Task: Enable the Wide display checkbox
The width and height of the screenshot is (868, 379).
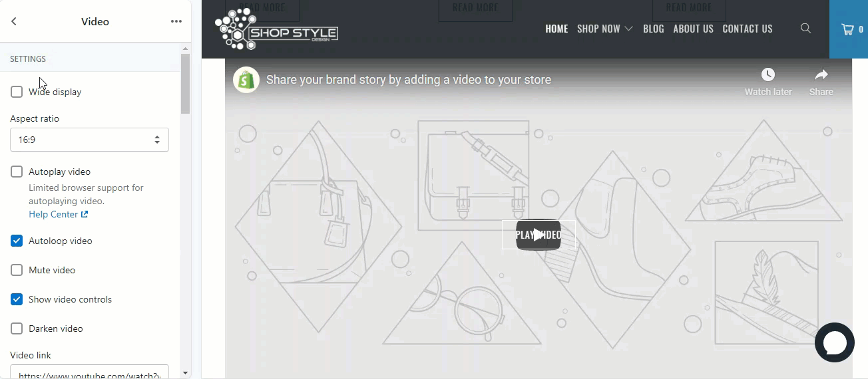Action: 17,92
